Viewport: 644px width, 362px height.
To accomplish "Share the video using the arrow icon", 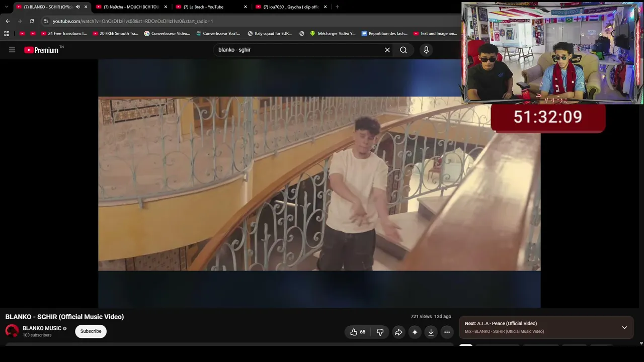I will (x=398, y=332).
